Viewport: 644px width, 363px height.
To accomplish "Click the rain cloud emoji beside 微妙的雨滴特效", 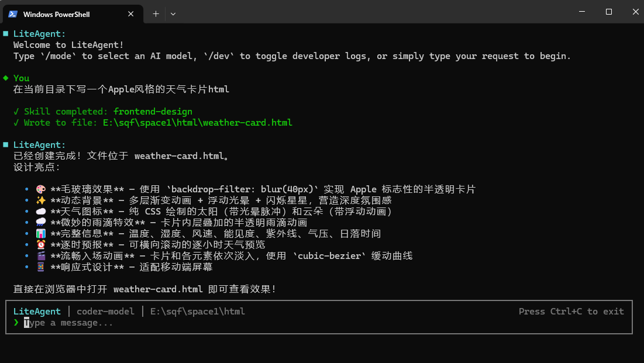I will tap(40, 223).
